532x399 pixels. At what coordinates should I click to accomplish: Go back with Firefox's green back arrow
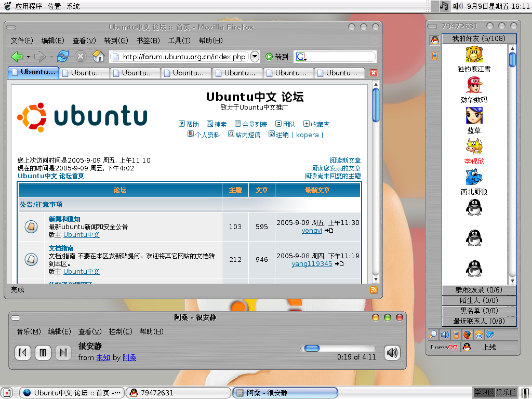pyautogui.click(x=17, y=56)
